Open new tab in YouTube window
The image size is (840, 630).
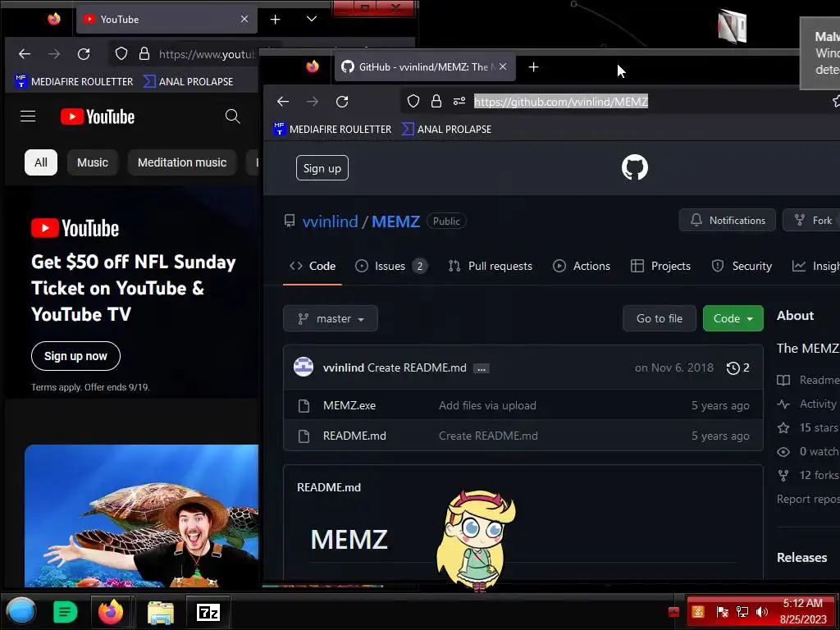pos(275,20)
